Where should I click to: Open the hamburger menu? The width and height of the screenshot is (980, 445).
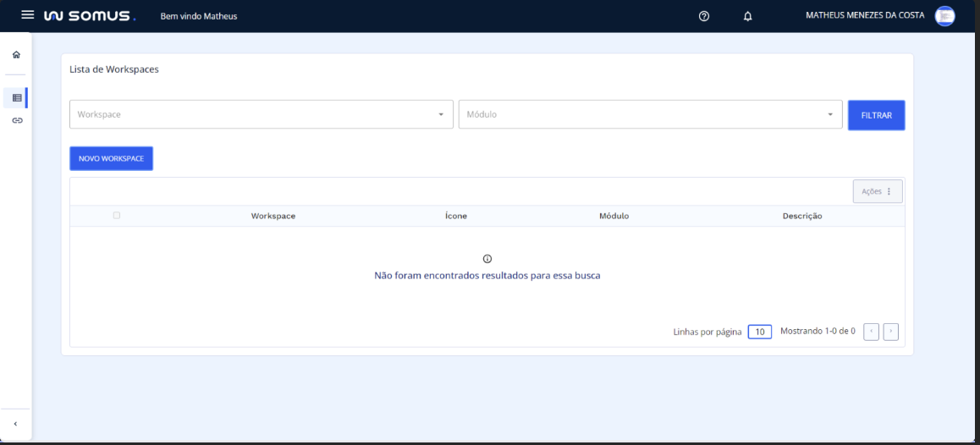click(x=27, y=14)
